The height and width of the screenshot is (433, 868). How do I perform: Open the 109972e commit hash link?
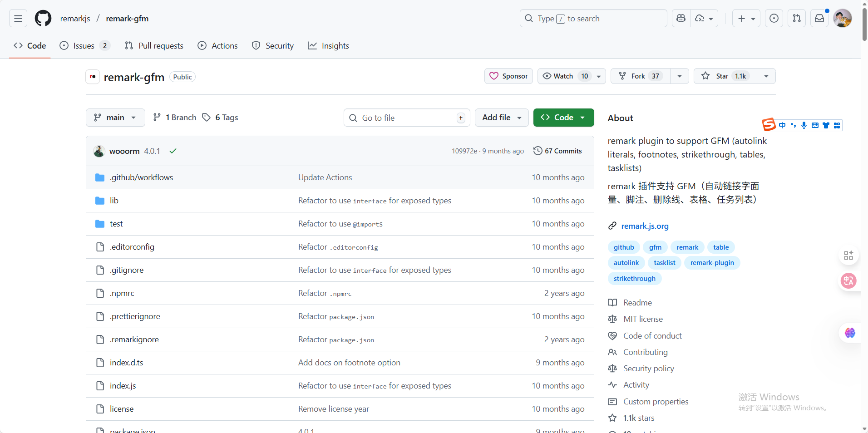pos(464,151)
